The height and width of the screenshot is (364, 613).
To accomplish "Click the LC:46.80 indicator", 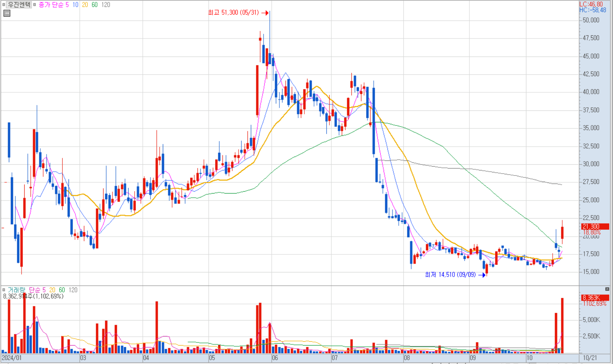I will click(591, 4).
